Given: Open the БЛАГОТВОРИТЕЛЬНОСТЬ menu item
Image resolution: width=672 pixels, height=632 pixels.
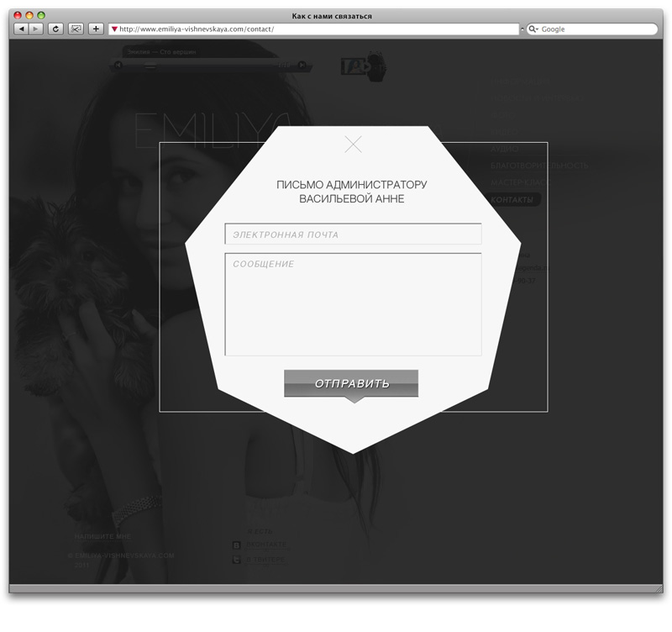Looking at the screenshot, I should 539,166.
